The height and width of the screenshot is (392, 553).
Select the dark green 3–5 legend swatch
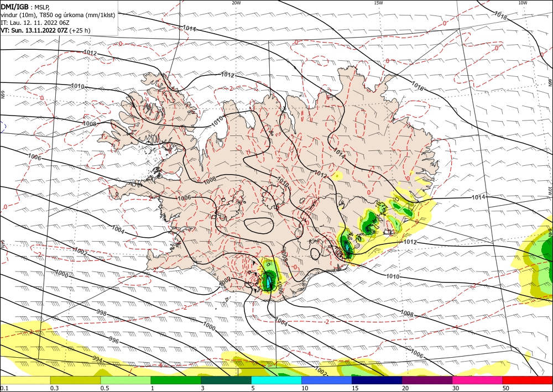coord(226,380)
